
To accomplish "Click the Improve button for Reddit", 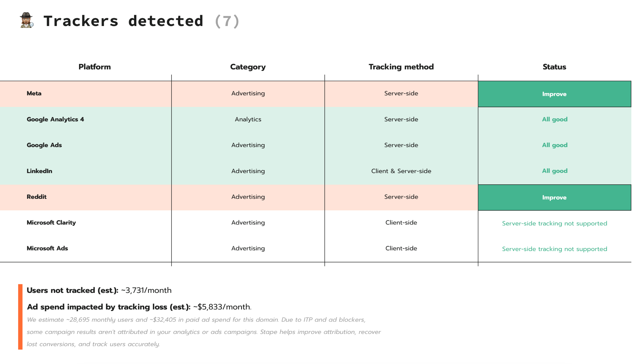I will tap(554, 198).
